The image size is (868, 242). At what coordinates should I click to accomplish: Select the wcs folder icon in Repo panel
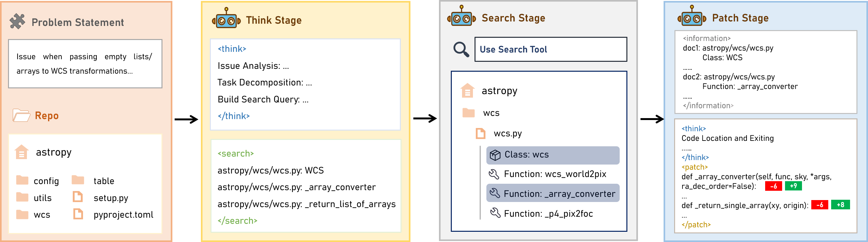coord(22,214)
